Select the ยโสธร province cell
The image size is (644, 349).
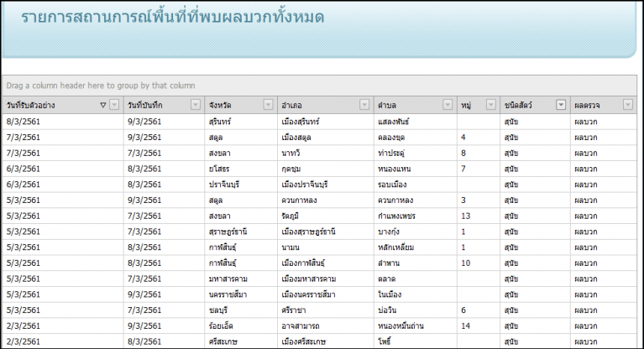[x=221, y=168]
